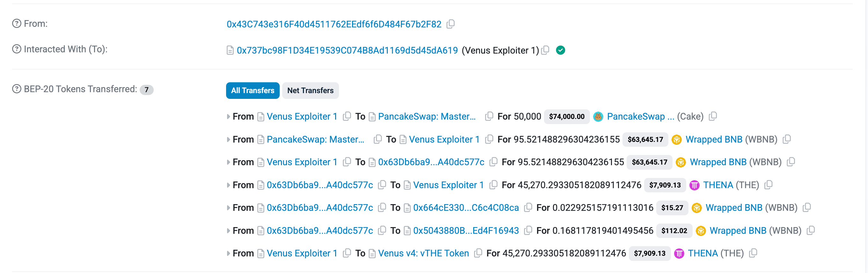Click the contract file icon beside 0x737bc98F address
The height and width of the screenshot is (273, 868).
coord(230,51)
